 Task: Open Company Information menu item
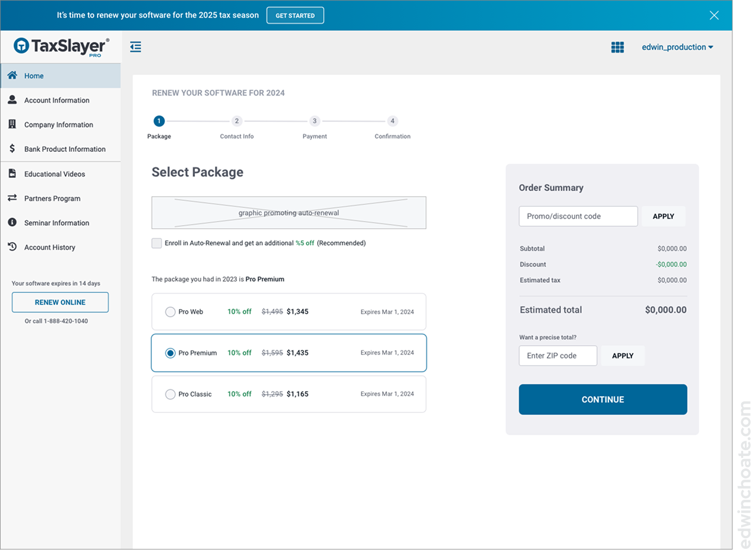(60, 125)
